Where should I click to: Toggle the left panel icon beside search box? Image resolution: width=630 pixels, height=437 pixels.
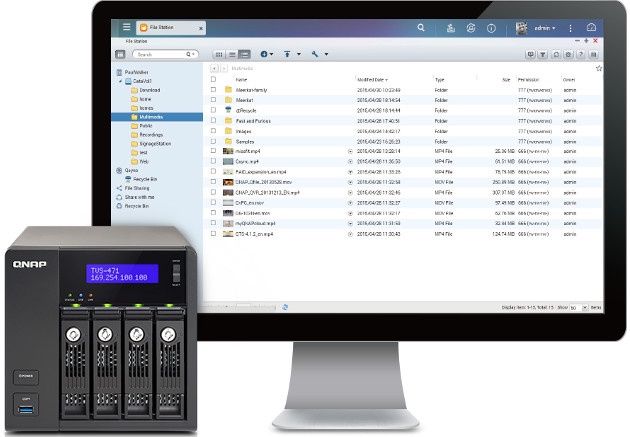pos(120,54)
